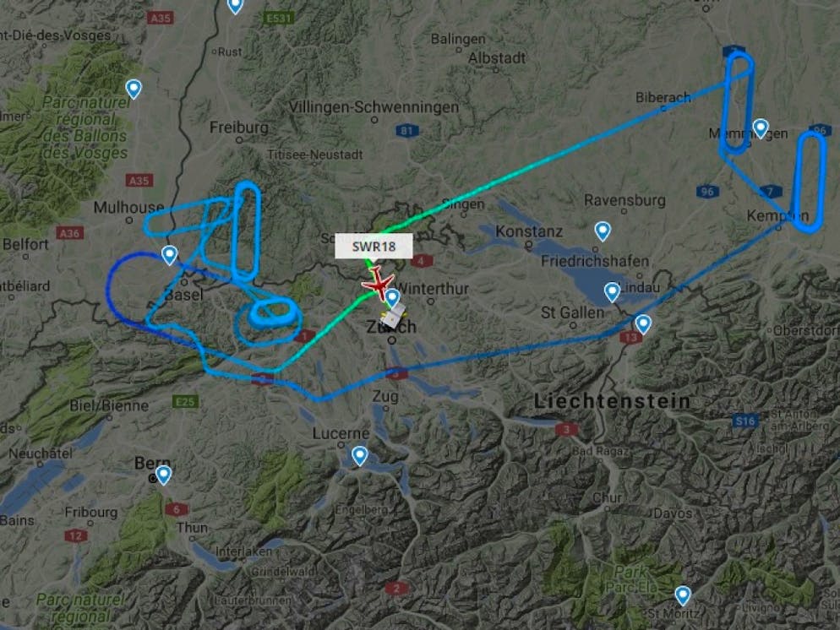
Task: Select the flight track segment near Biberach
Action: tap(663, 107)
